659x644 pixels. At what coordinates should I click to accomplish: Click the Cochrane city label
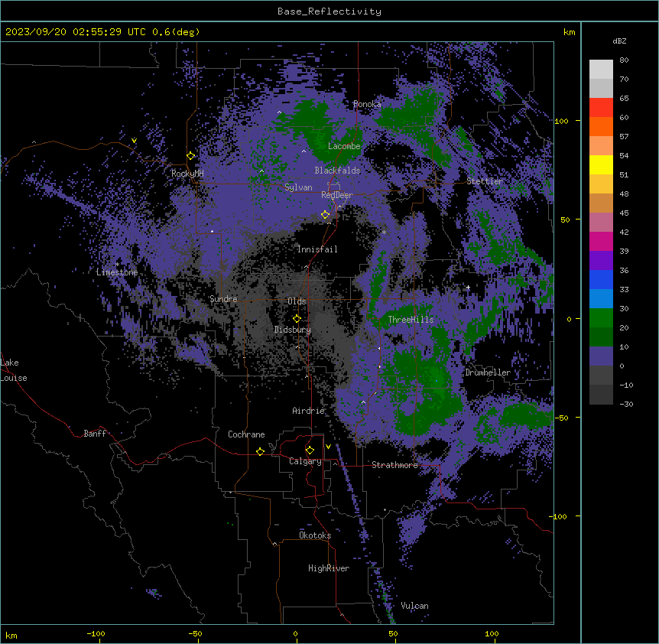[x=246, y=434]
